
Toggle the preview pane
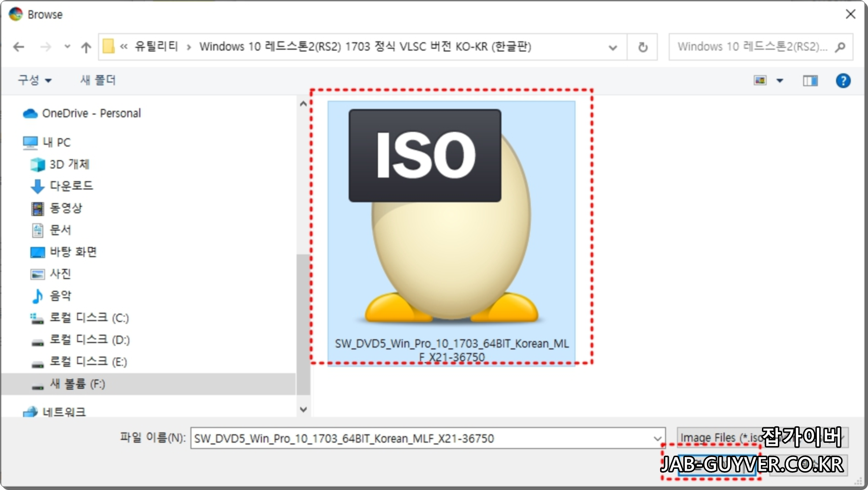(810, 81)
